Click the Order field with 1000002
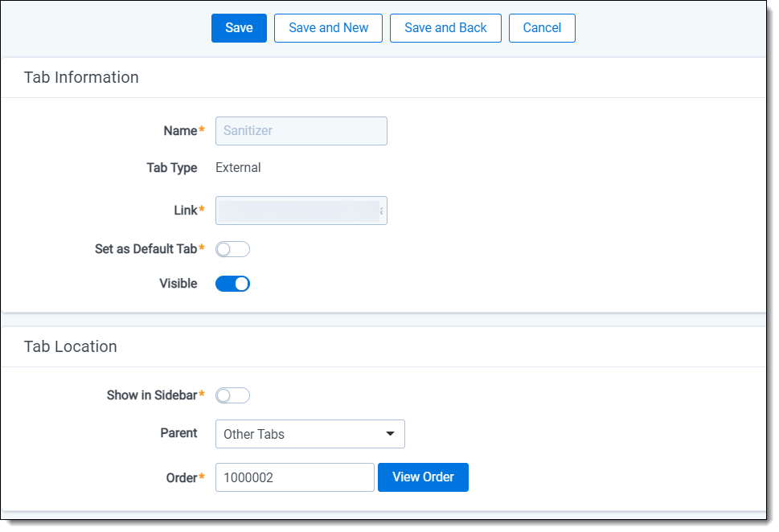The height and width of the screenshot is (532, 779). 294,477
